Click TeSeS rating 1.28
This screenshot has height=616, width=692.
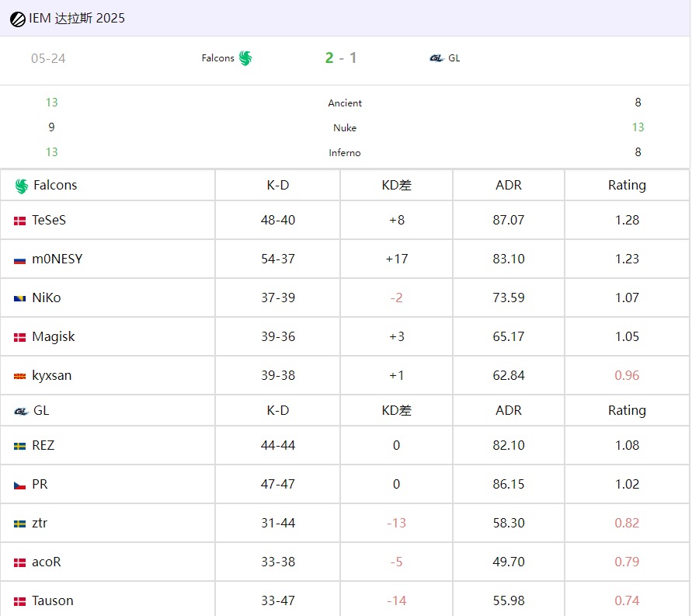click(627, 220)
